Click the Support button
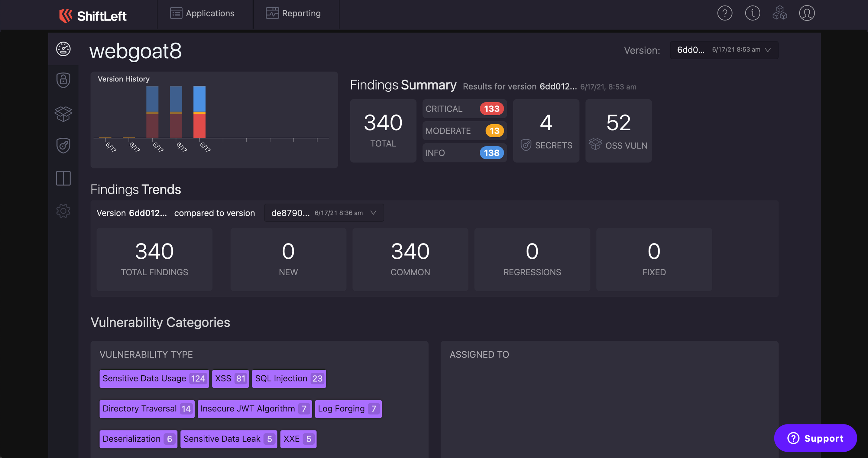The height and width of the screenshot is (458, 868). [815, 438]
